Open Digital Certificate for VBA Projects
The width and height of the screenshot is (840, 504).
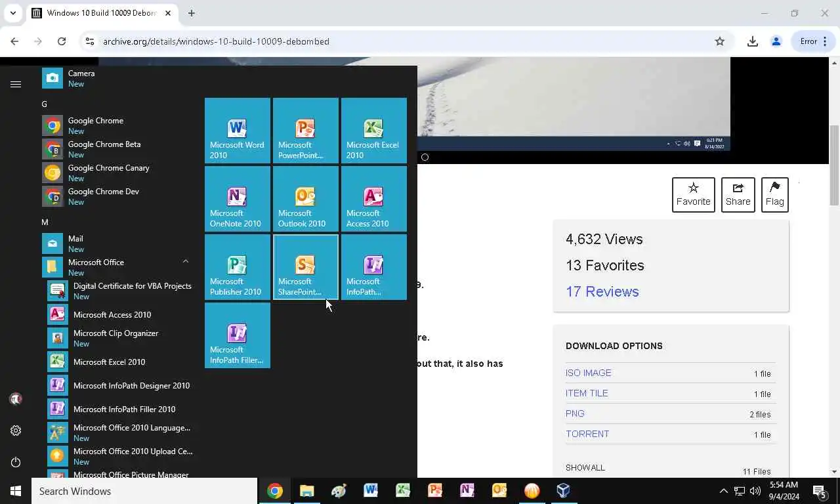tap(121, 291)
